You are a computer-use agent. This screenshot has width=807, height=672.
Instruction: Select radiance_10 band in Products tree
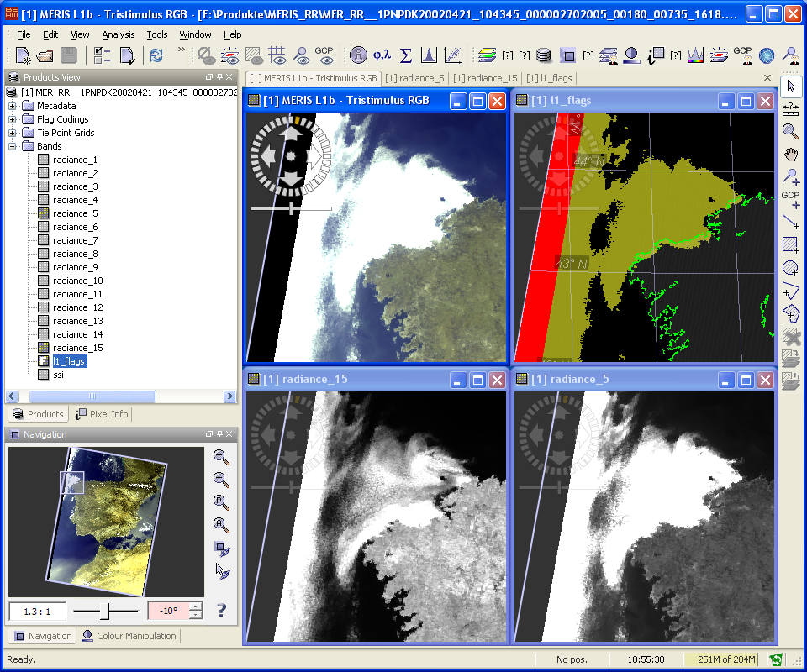tap(77, 281)
